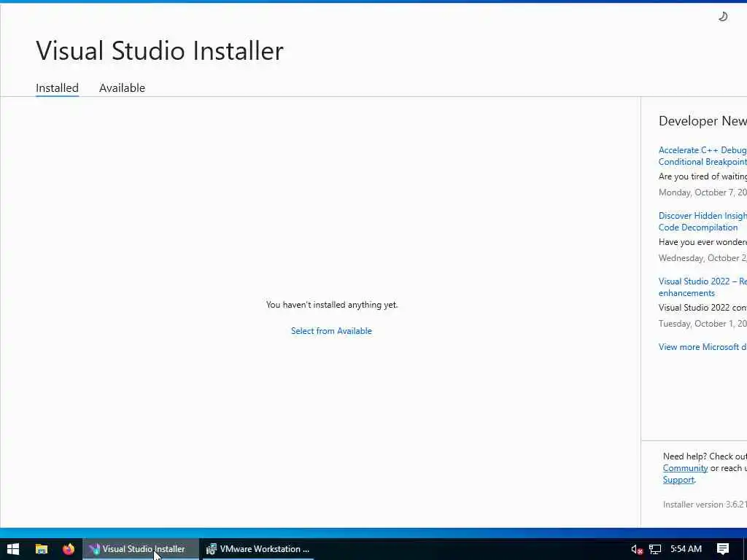Click the Select from Available link
This screenshot has height=560, width=747.
[x=331, y=330]
